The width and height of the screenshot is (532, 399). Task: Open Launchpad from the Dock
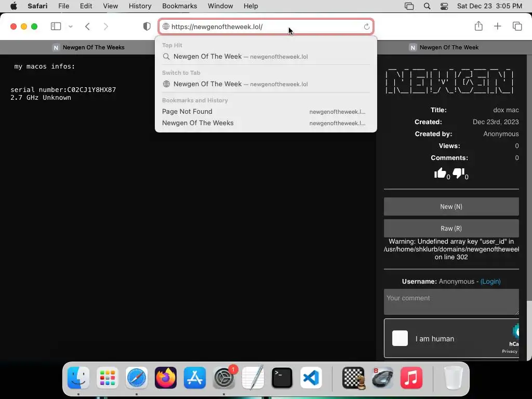108,378
